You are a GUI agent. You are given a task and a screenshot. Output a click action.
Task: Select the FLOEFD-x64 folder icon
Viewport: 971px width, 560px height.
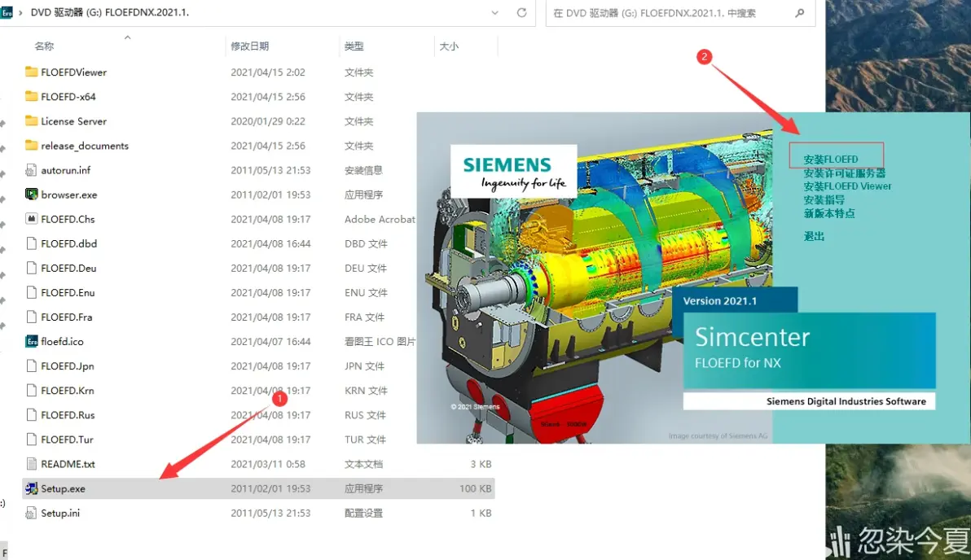32,97
